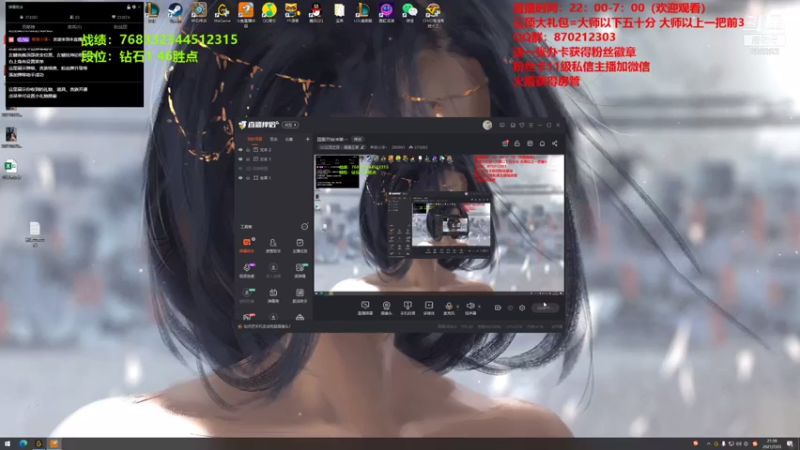Viewport: 800px width, 450px height.
Task: Add a window capture source from bottom bar
Action: 365,308
